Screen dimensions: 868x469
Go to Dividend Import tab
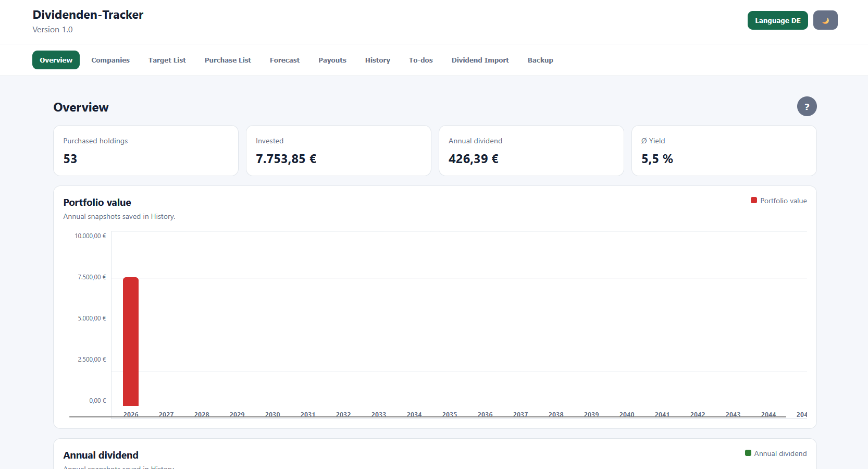[x=480, y=60]
